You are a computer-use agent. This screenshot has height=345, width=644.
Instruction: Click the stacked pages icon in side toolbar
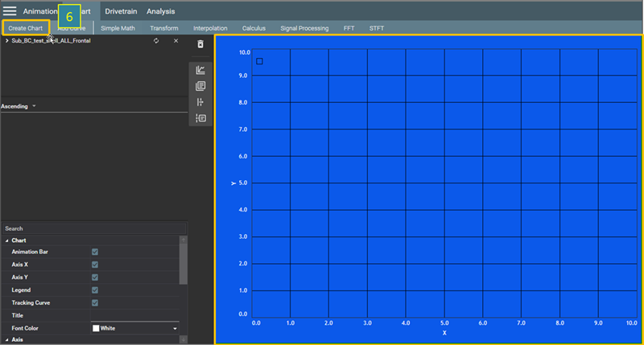pos(200,86)
